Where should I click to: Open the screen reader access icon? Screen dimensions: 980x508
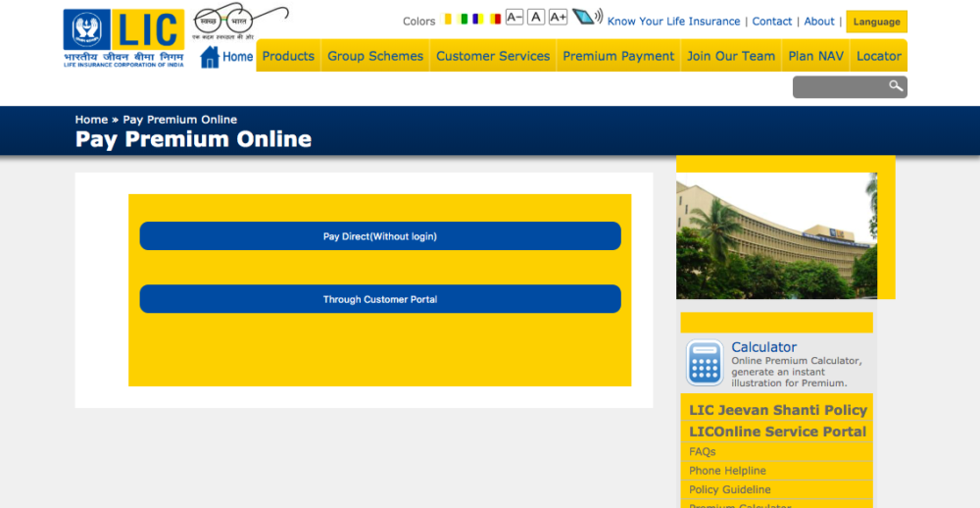pyautogui.click(x=587, y=17)
